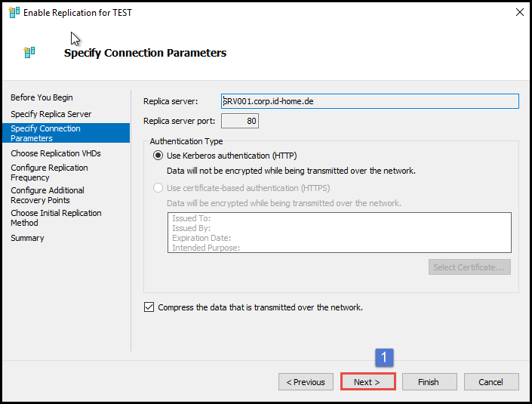Open Configure Additional Recovery Points step
Screen dimensions: 532x404
tap(47, 196)
